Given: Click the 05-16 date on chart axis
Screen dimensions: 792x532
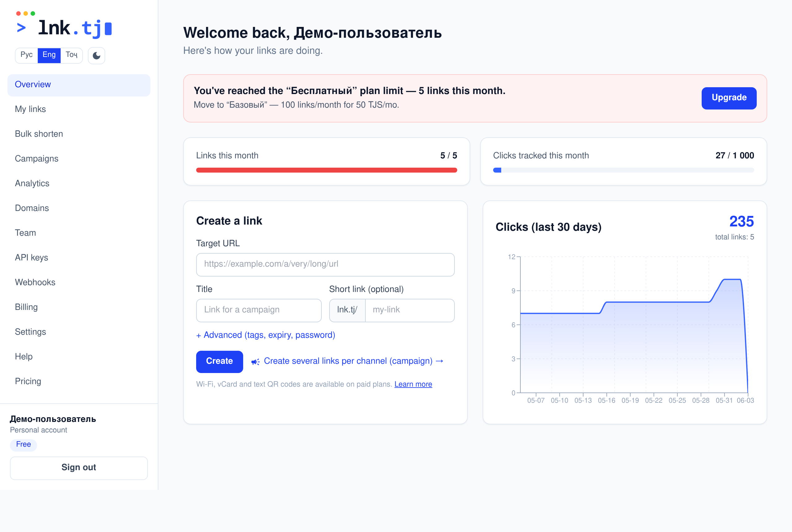Looking at the screenshot, I should point(606,400).
